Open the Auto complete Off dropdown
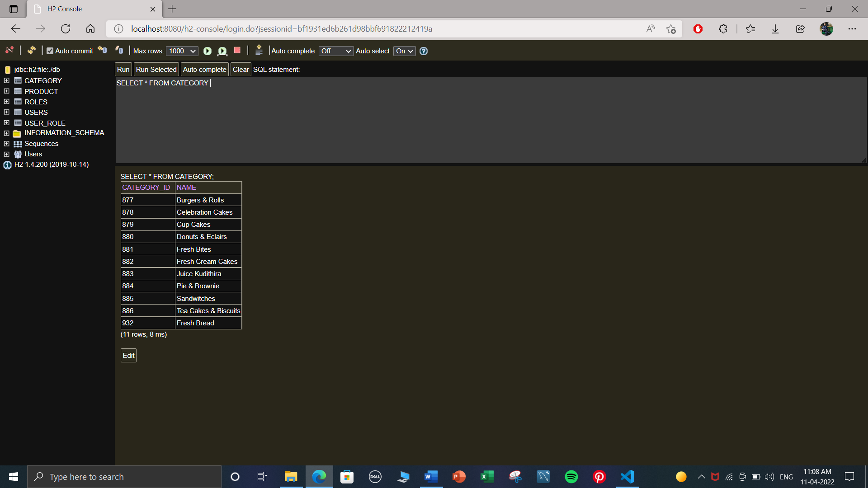 point(336,51)
